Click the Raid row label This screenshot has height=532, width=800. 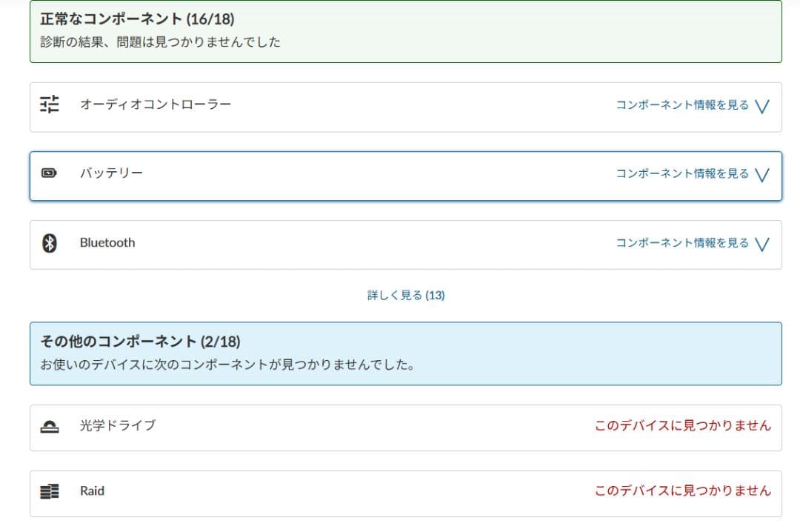[x=92, y=491]
